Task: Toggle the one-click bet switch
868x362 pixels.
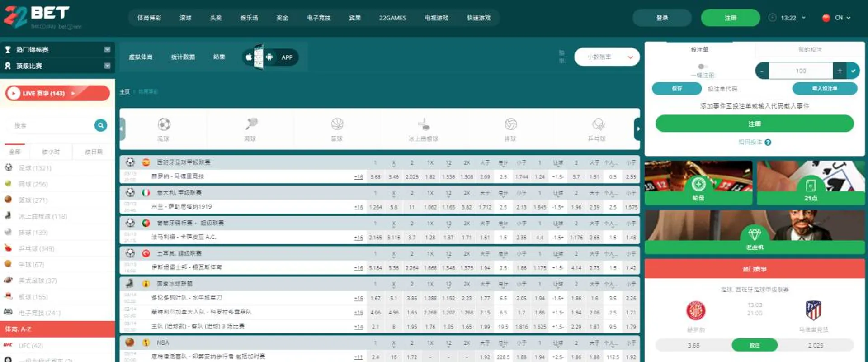Action: 702,67
